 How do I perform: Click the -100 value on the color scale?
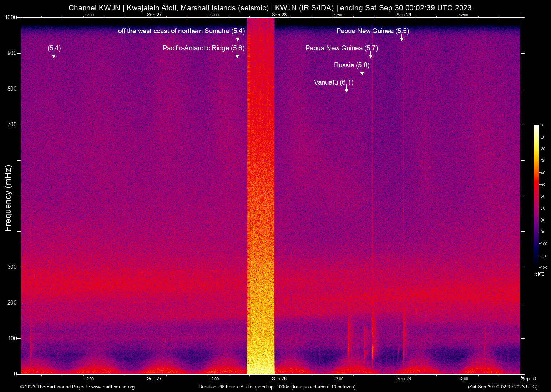543,244
